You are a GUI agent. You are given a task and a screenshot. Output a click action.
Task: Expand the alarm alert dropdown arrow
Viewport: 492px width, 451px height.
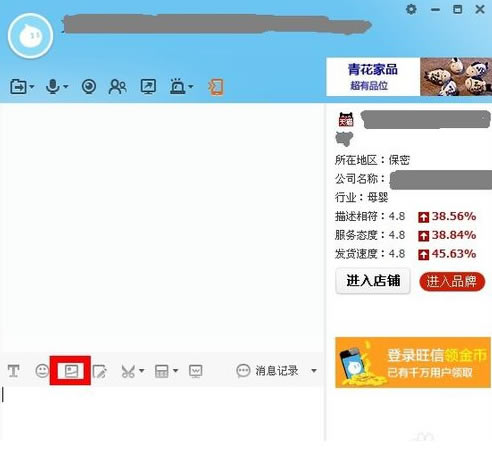[191, 87]
